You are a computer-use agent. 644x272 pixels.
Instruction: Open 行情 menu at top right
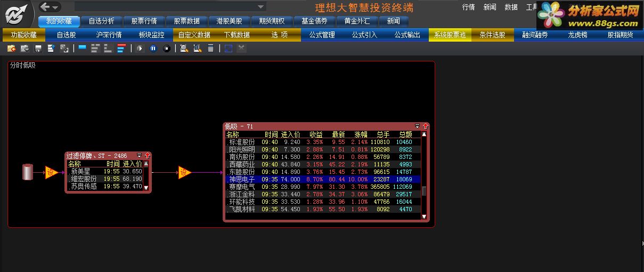click(x=469, y=7)
